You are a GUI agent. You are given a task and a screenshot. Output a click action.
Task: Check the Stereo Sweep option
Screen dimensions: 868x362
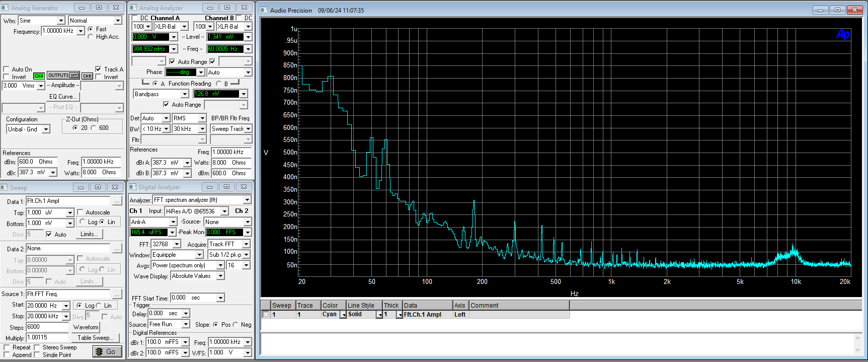[x=37, y=347]
